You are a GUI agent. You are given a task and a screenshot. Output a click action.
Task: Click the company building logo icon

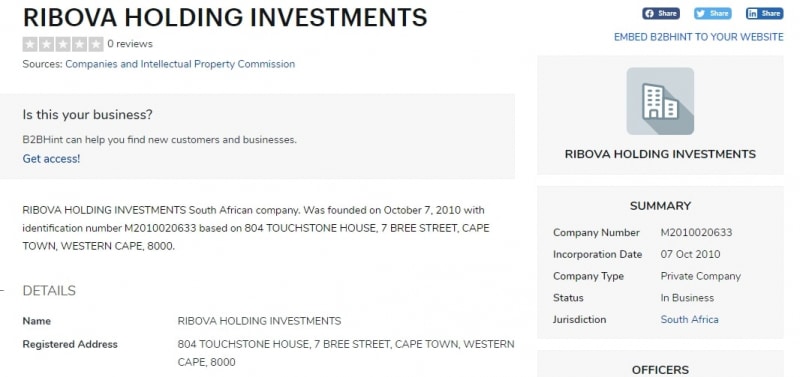pyautogui.click(x=660, y=101)
